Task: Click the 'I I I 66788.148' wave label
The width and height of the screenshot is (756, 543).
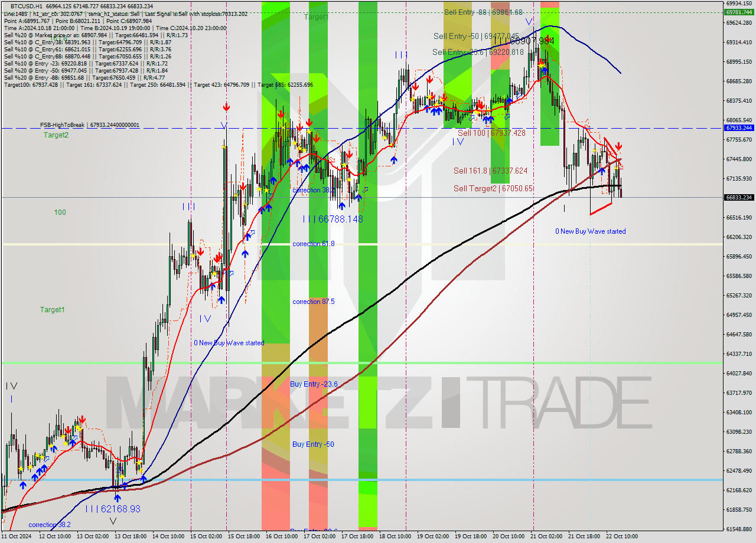Action: coord(333,219)
